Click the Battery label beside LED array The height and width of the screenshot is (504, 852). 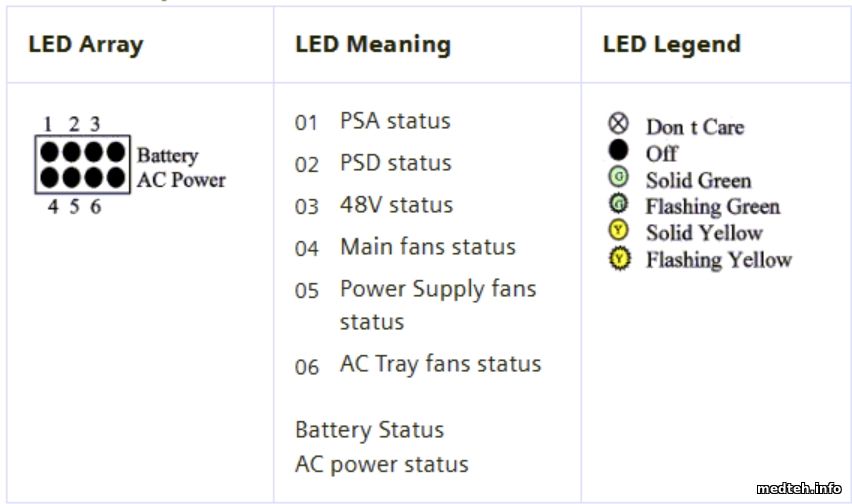[167, 155]
